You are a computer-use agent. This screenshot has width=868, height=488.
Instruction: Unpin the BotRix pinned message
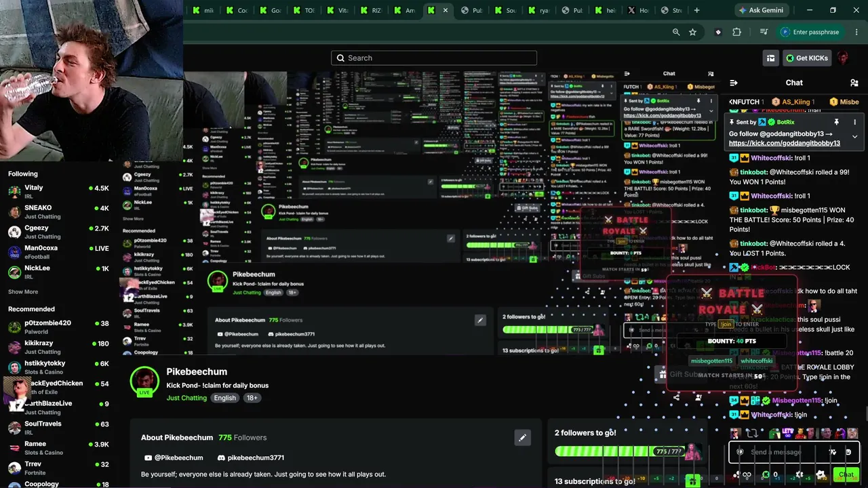point(836,122)
